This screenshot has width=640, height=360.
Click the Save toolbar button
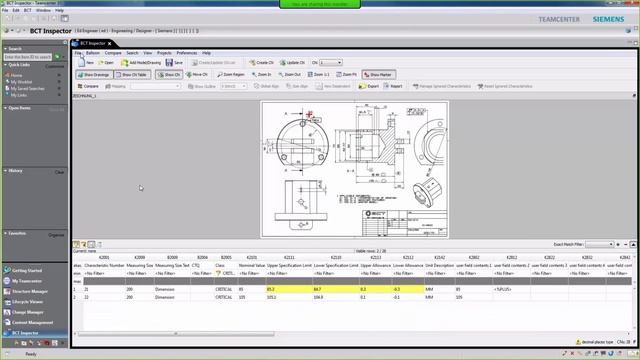(174, 62)
